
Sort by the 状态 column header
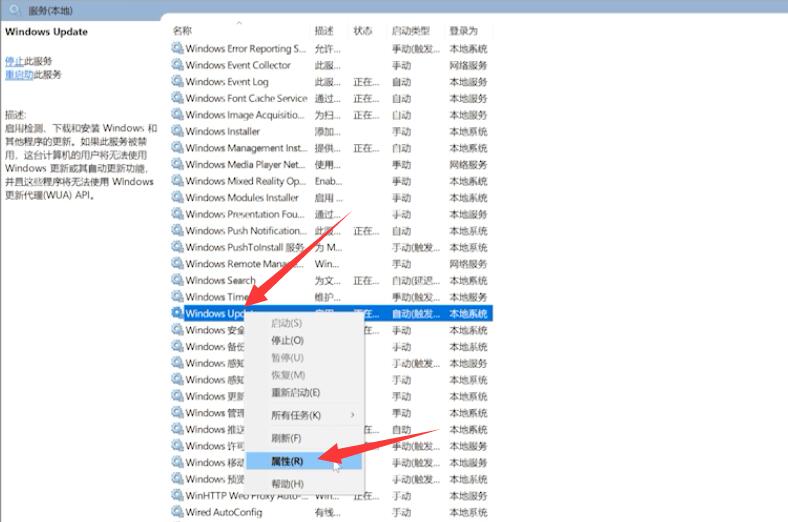point(362,31)
